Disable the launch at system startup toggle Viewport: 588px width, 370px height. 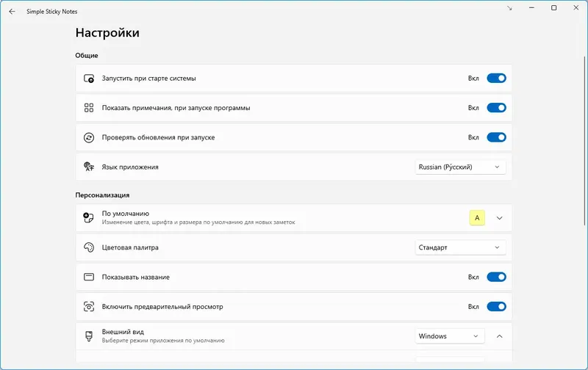pyautogui.click(x=496, y=78)
